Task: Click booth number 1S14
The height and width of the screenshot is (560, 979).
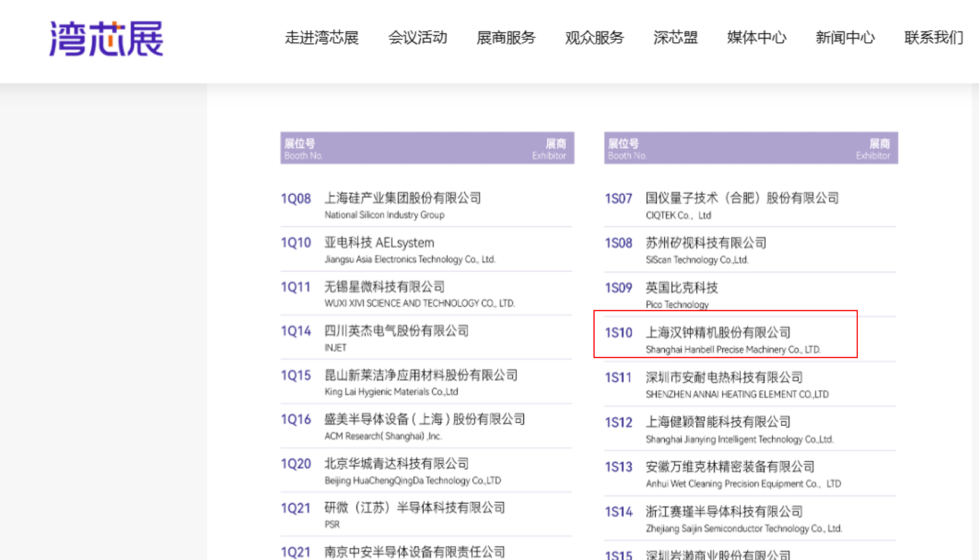Action: (x=618, y=512)
